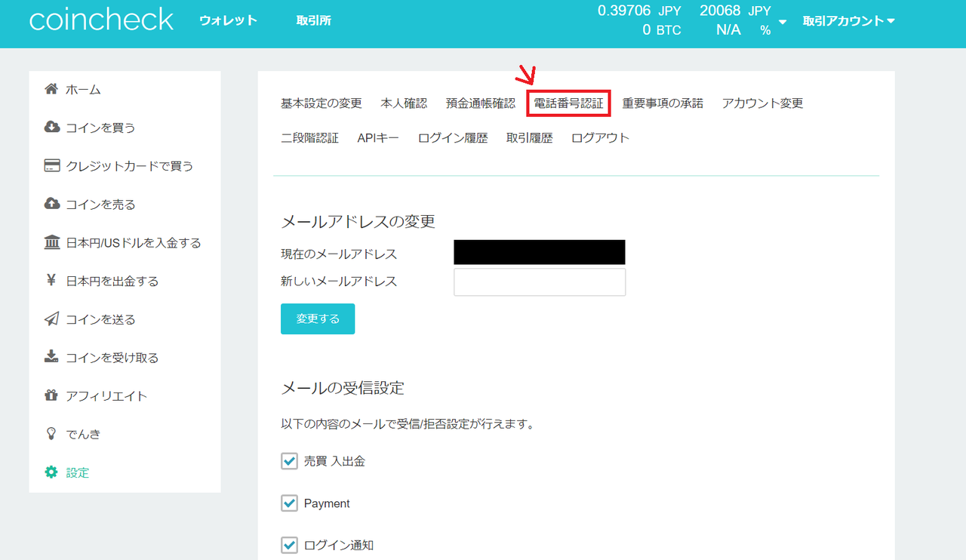Select the ホーム house icon in sidebar
This screenshot has height=560, width=966.
tap(51, 88)
